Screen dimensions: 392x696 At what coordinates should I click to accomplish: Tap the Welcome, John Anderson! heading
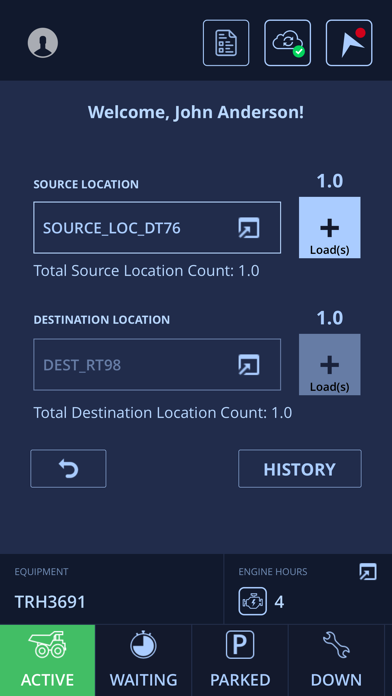196,112
